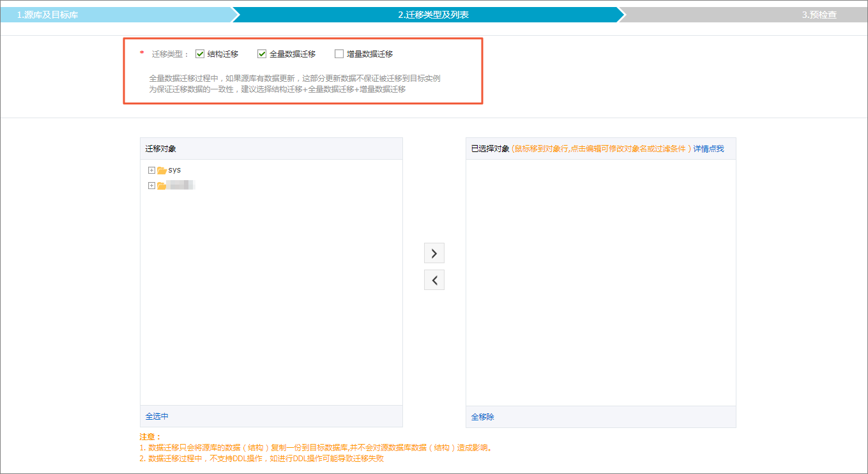Click the 迁移类型 label
Image resolution: width=868 pixels, height=474 pixels.
(x=170, y=54)
